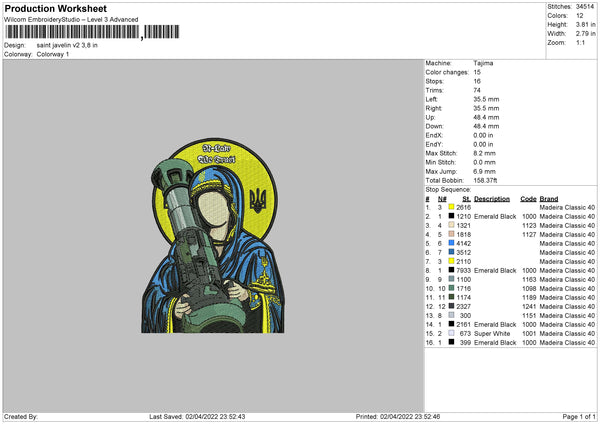Screen dimensions: 600x424
Task: Pick the peach swatch for stitch count 1818
Action: point(451,234)
